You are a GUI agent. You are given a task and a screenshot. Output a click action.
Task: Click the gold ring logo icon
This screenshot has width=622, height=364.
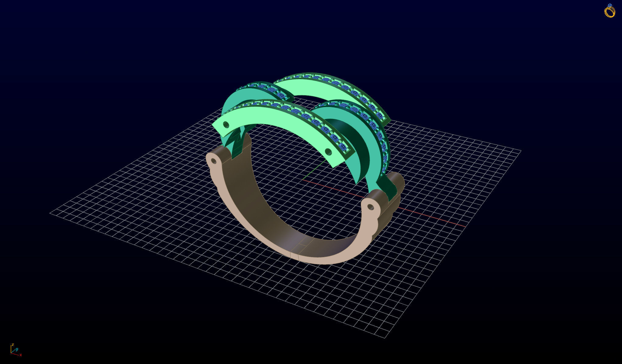[x=610, y=11]
